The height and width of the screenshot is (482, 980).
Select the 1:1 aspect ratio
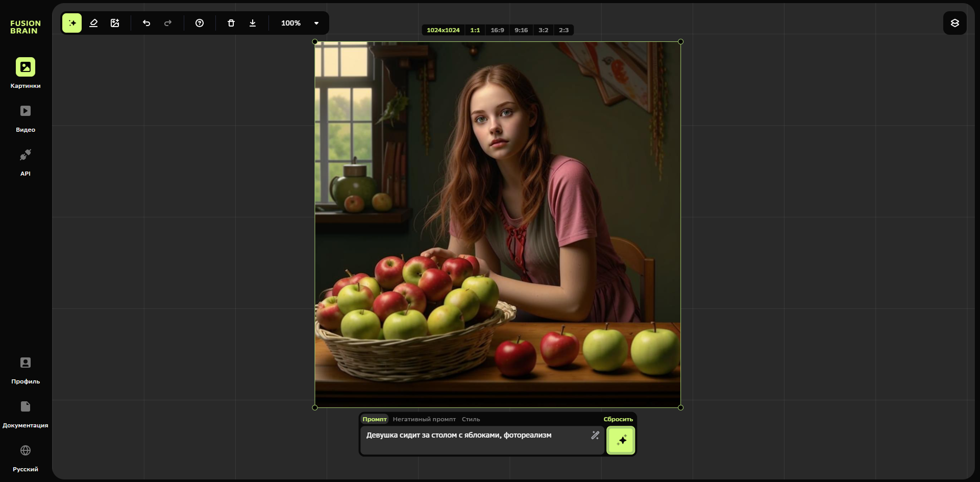coord(475,30)
